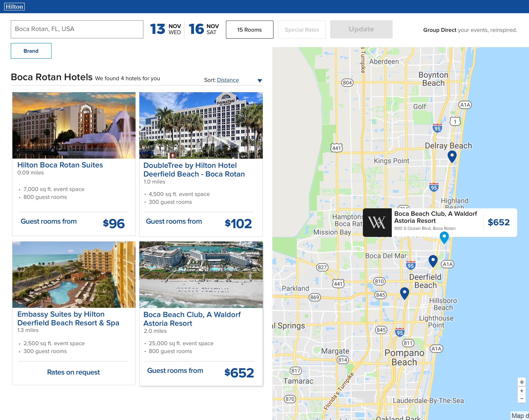
Task: Click the Waldorf Astoria logo in map popup
Action: coord(377,222)
